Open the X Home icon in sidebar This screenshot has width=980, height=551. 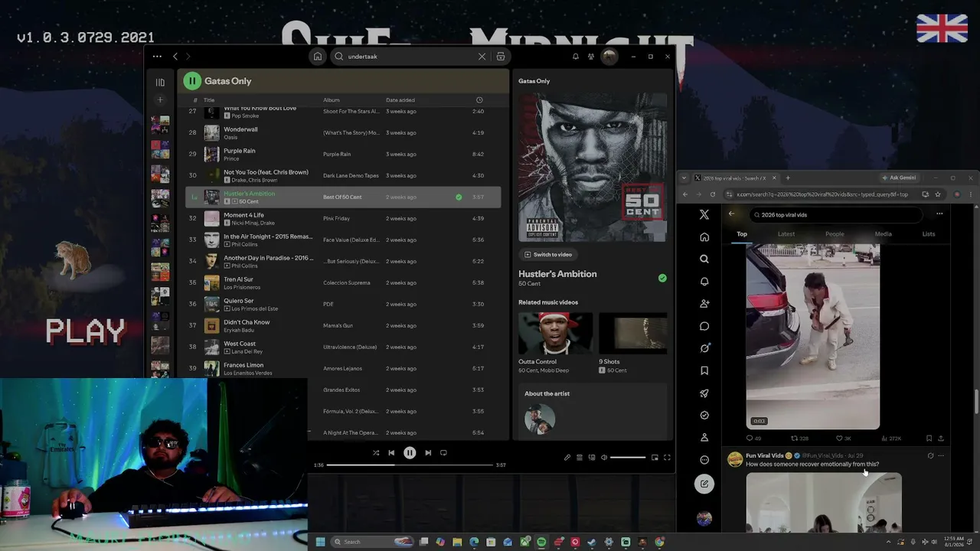pyautogui.click(x=704, y=237)
